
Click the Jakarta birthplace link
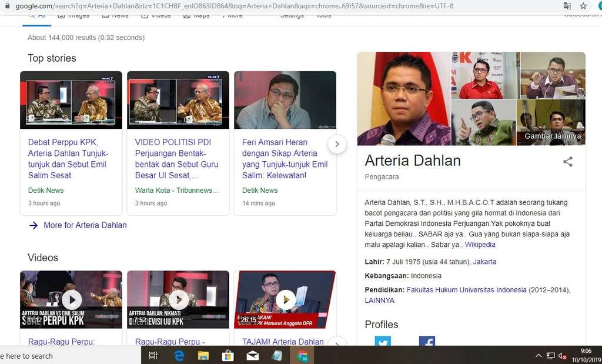pos(484,262)
